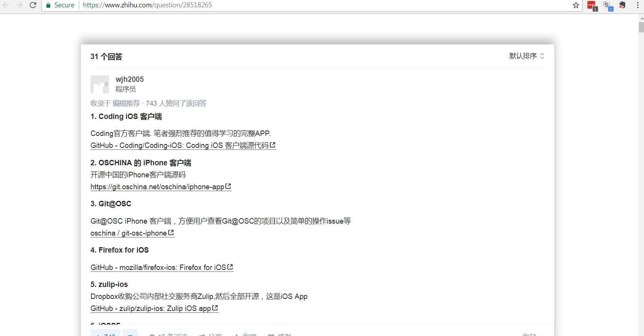
Task: Open the Evernote elephant extension
Action: click(622, 5)
